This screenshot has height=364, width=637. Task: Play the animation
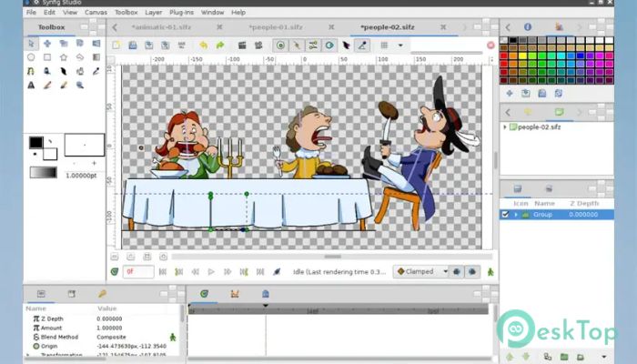pos(211,272)
